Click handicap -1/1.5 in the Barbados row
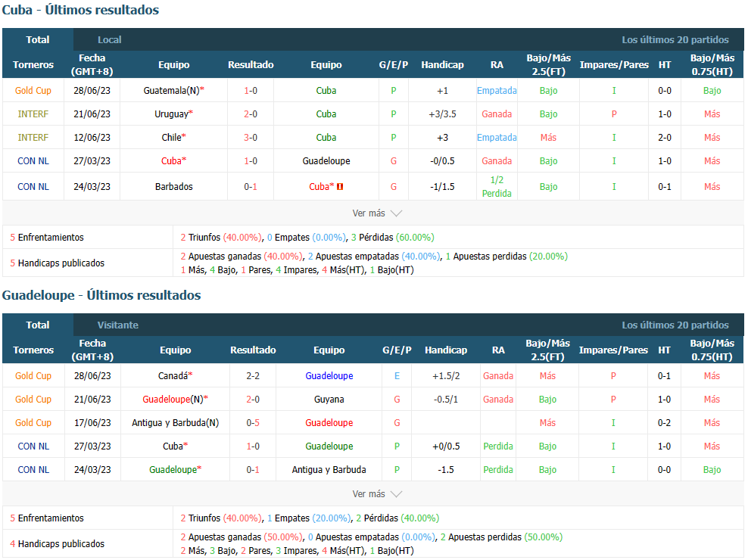 point(442,186)
